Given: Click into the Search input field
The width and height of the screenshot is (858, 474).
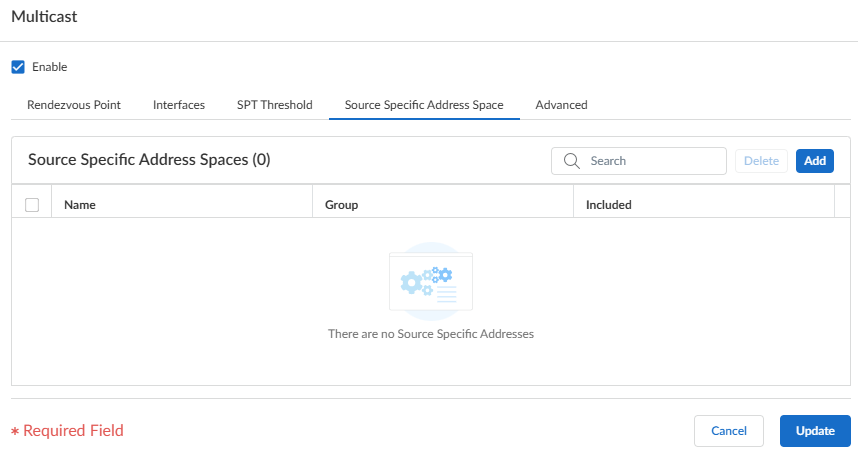Looking at the screenshot, I should click(650, 161).
